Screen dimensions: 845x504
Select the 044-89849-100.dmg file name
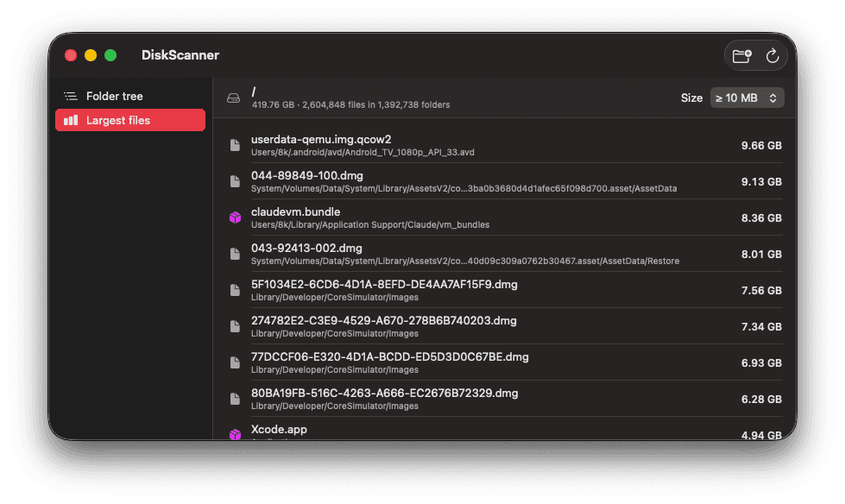tap(307, 176)
